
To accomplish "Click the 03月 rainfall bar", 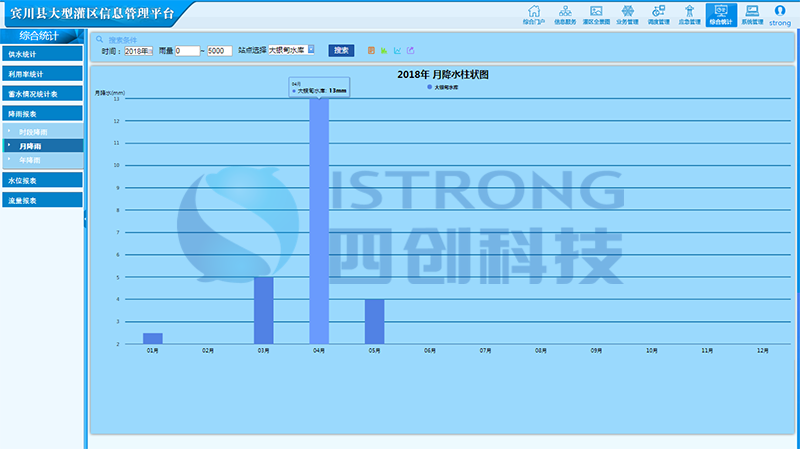I will tap(264, 310).
